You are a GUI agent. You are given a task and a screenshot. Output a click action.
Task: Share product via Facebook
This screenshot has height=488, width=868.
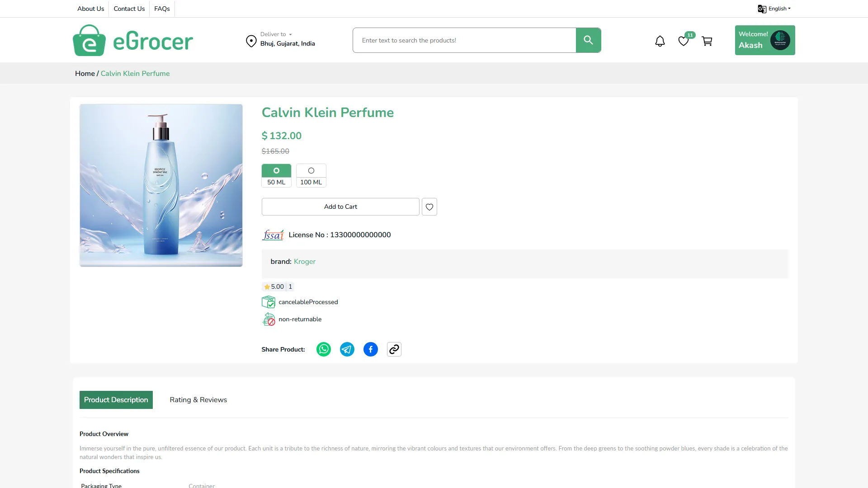coord(371,349)
